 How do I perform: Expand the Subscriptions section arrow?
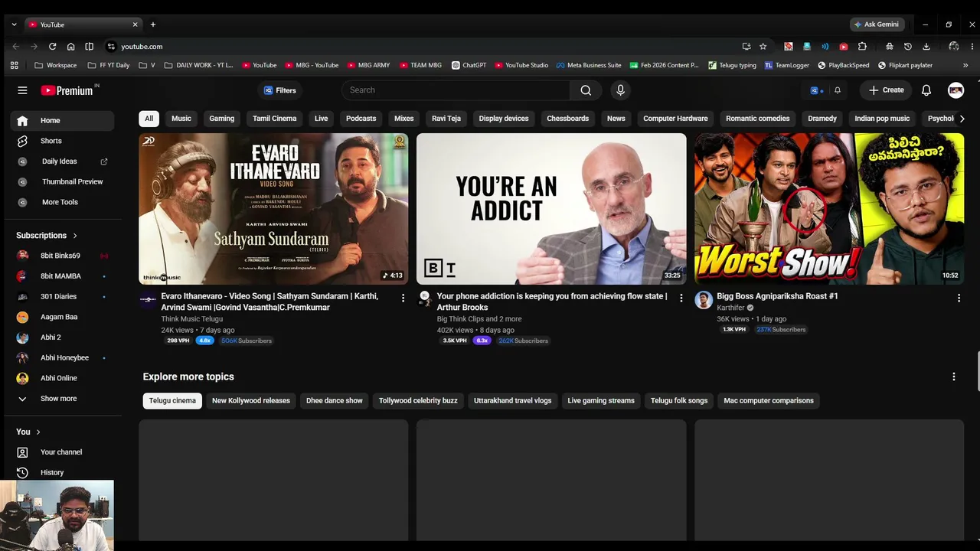(75, 236)
